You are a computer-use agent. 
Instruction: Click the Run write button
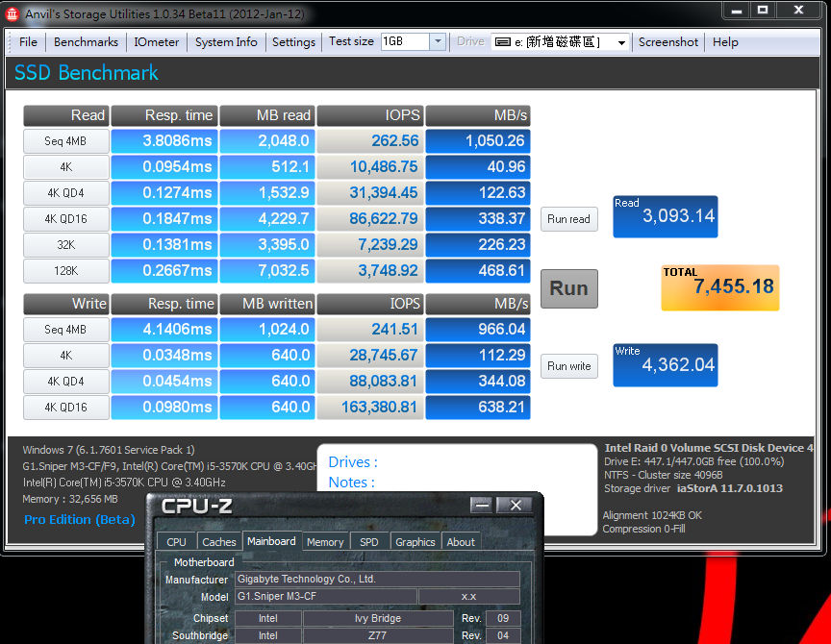click(568, 366)
